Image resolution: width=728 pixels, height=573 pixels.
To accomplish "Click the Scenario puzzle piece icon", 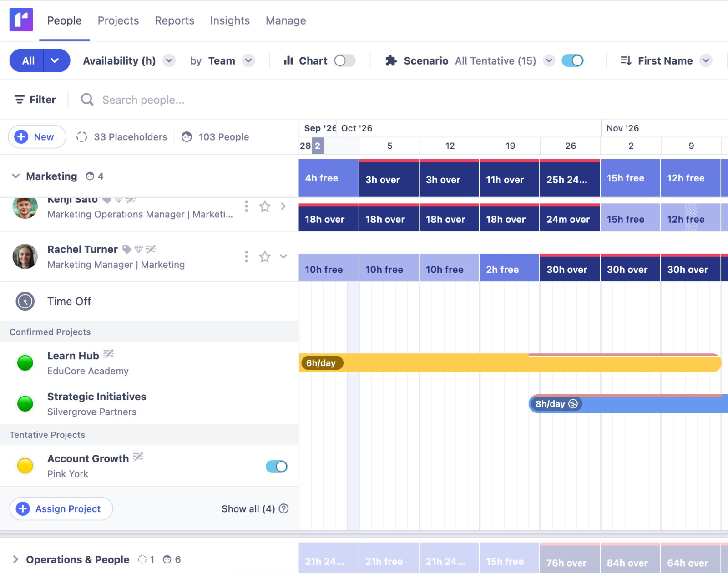I will coord(391,60).
